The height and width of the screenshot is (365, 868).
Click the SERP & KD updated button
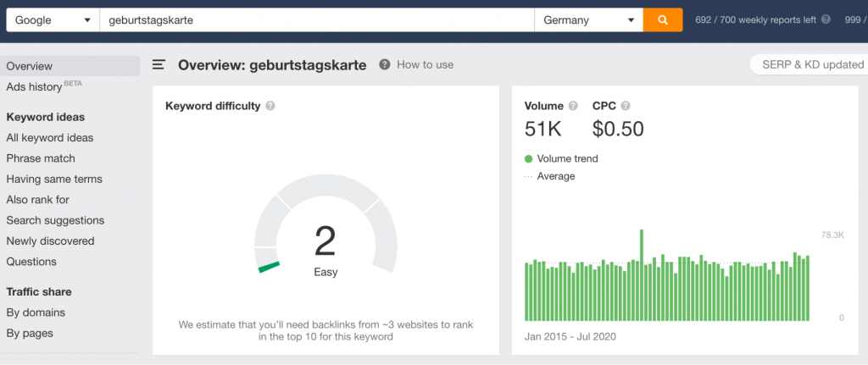point(810,64)
